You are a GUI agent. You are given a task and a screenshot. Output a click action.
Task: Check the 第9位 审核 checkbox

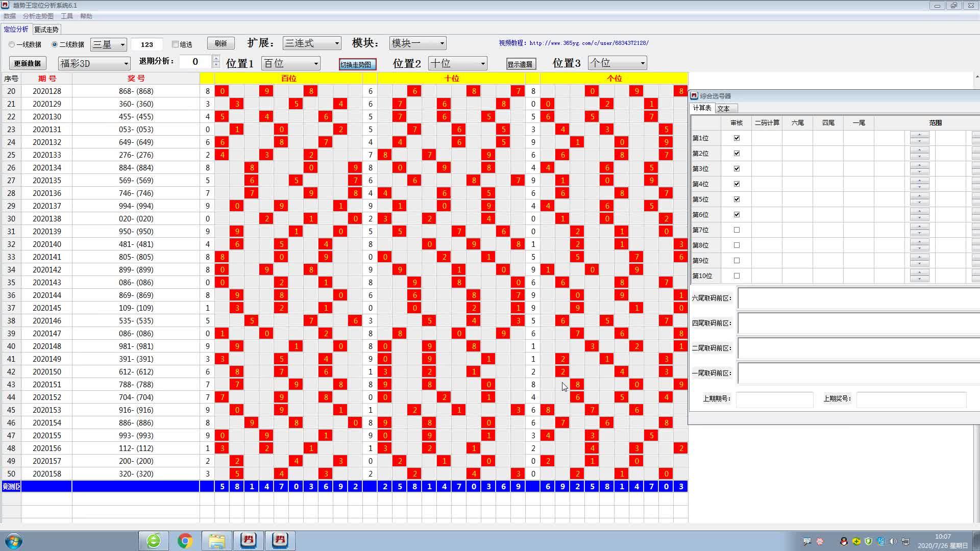pos(737,260)
